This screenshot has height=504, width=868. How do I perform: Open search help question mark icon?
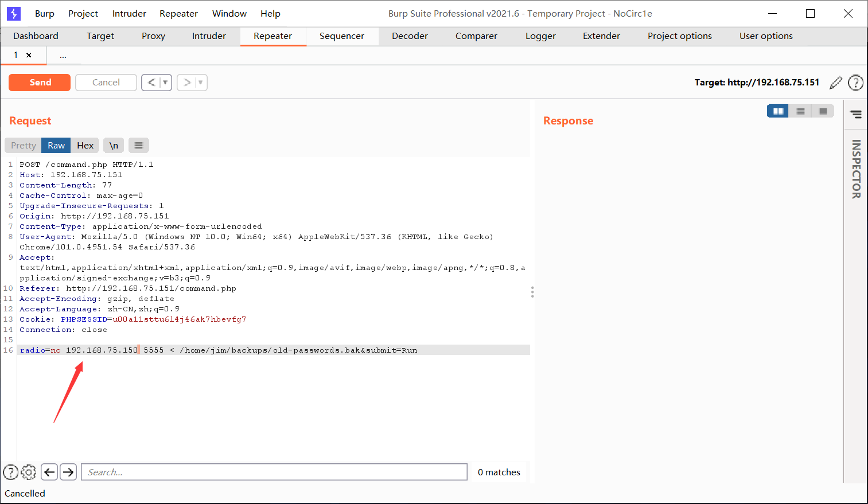point(10,472)
